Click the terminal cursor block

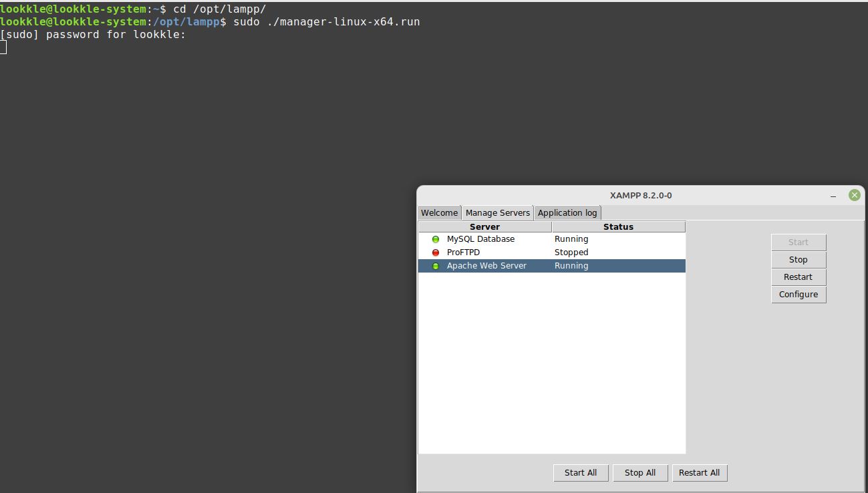click(x=3, y=47)
